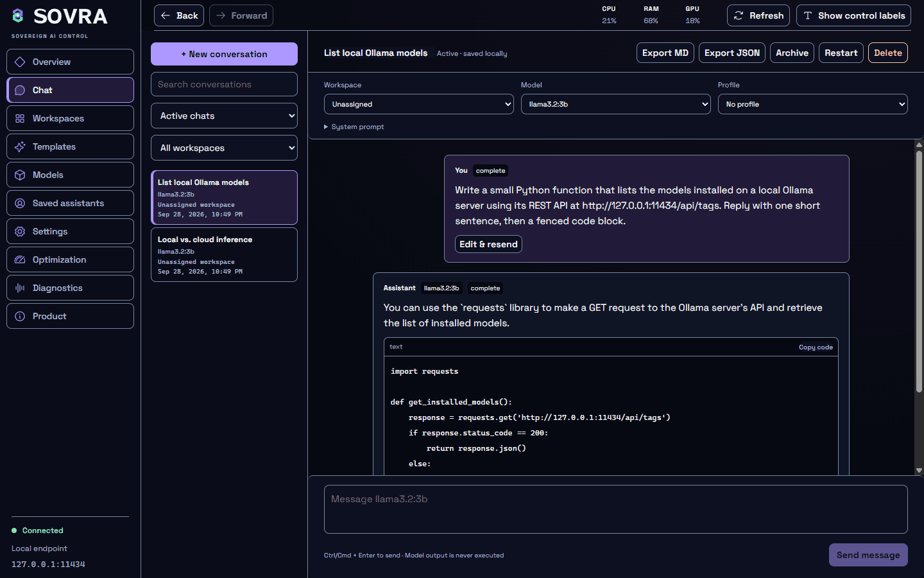The image size is (924, 578).
Task: Open the Profile dropdown showing No profile
Action: tap(812, 104)
